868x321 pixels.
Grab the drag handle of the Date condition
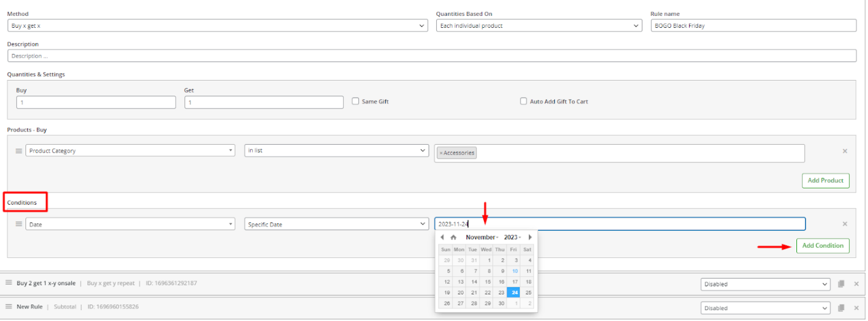(x=19, y=224)
